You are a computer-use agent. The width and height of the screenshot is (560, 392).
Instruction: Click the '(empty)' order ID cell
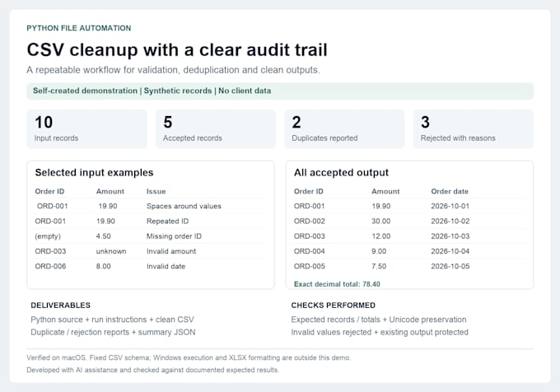48,236
